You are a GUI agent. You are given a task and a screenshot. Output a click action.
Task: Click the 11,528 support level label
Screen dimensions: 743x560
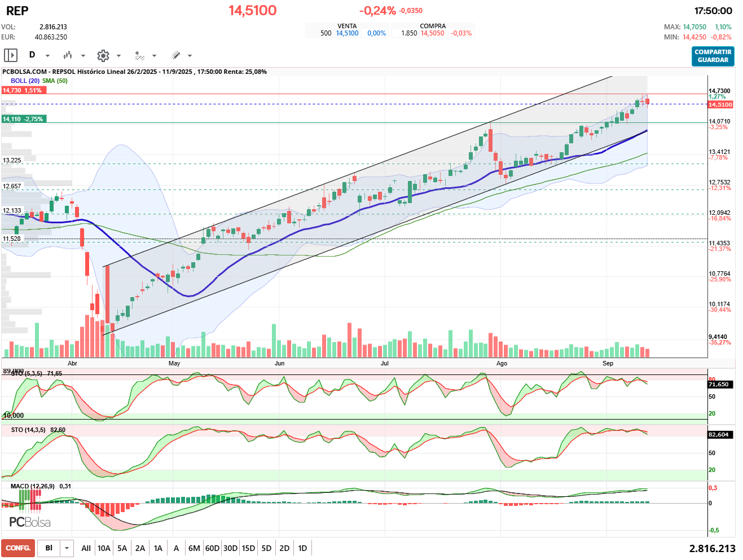12,239
